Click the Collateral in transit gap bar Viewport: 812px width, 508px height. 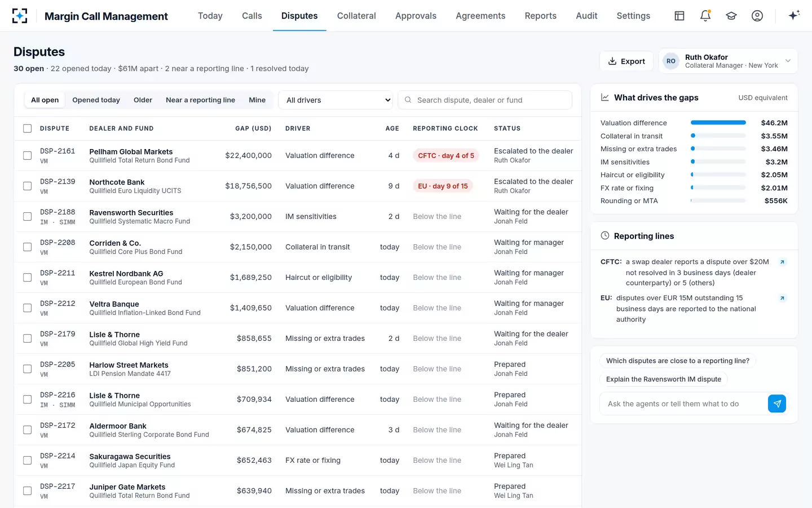(718, 136)
